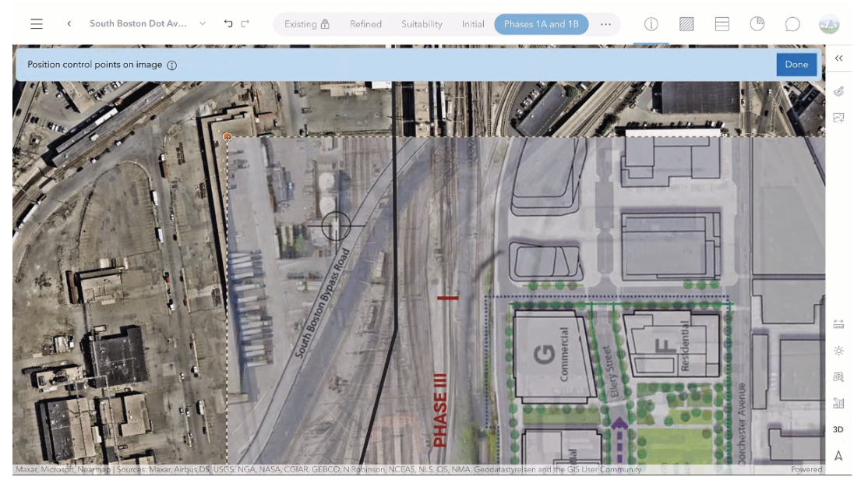Select the daylight sun icon
This screenshot has height=491, width=868.
coord(839,351)
